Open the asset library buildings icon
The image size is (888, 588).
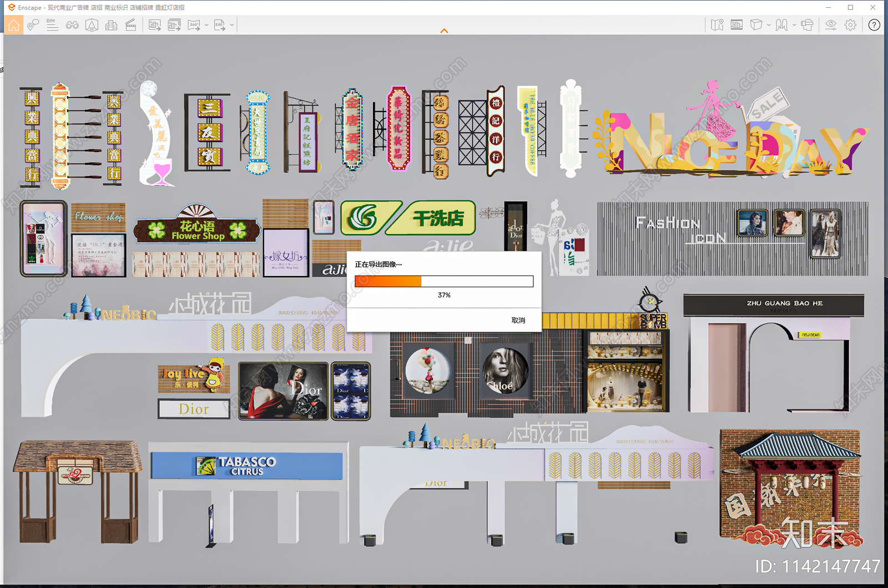click(111, 25)
